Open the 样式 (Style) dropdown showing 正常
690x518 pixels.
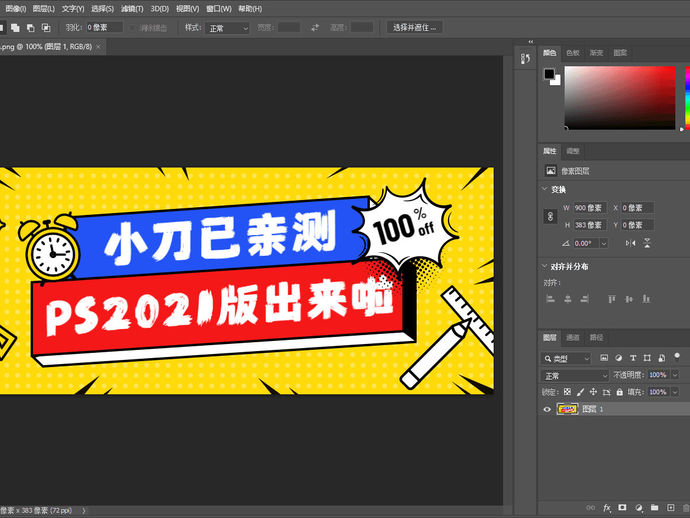(x=228, y=28)
